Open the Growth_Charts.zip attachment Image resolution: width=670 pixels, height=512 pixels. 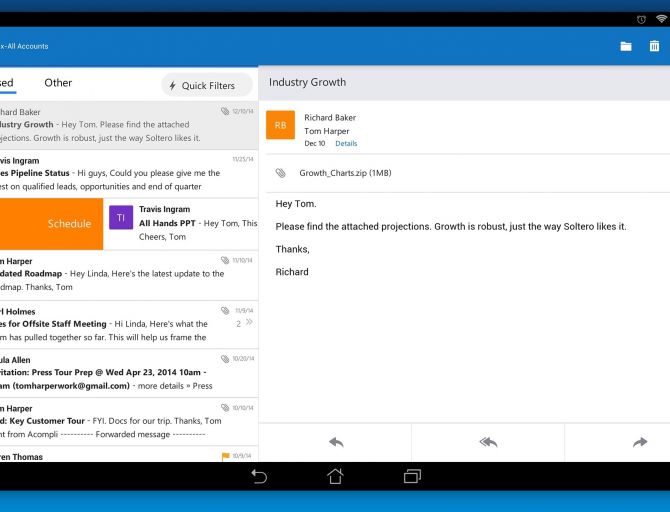pyautogui.click(x=345, y=173)
